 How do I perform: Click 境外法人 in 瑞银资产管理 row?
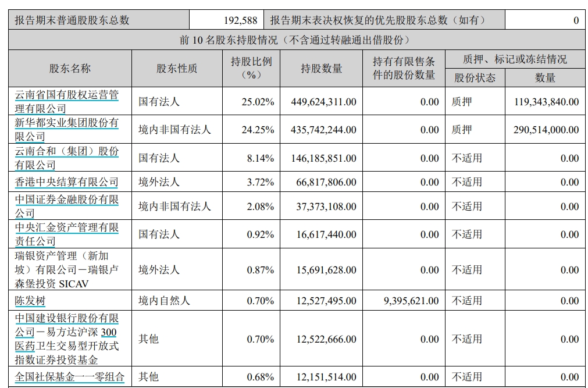tap(159, 269)
